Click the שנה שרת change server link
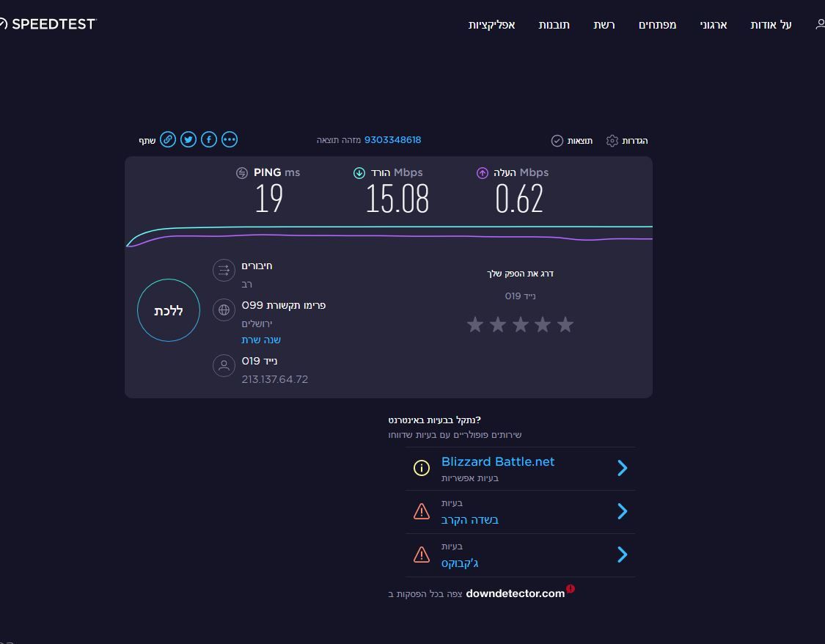The width and height of the screenshot is (825, 644). 261,340
